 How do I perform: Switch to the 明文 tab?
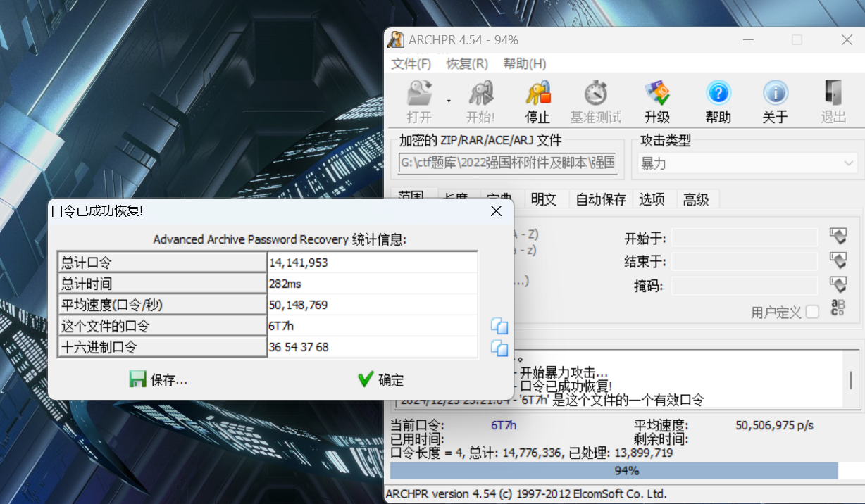click(x=543, y=199)
